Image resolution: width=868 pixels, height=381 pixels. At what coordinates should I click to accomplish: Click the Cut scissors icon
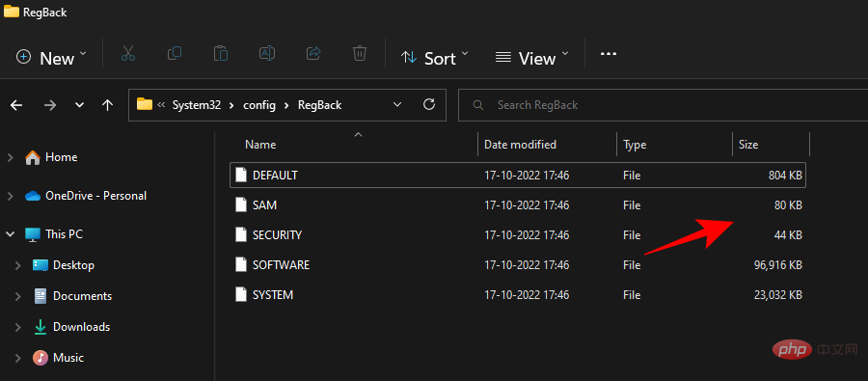click(128, 54)
